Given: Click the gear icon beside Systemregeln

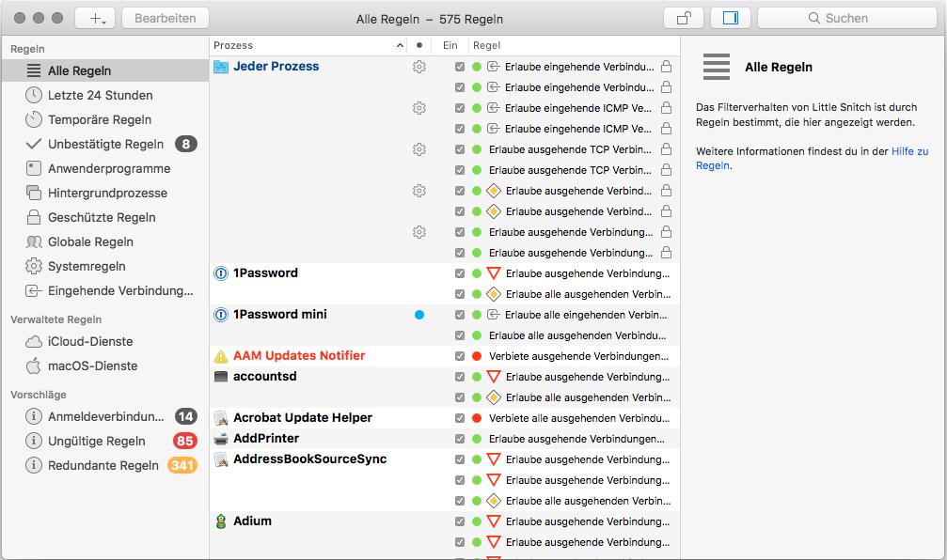Looking at the screenshot, I should pyautogui.click(x=34, y=266).
